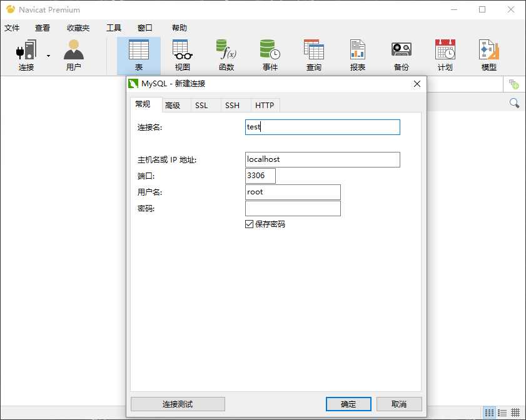
Task: Open the 查询 (Query) toolbar icon
Action: pos(314,55)
